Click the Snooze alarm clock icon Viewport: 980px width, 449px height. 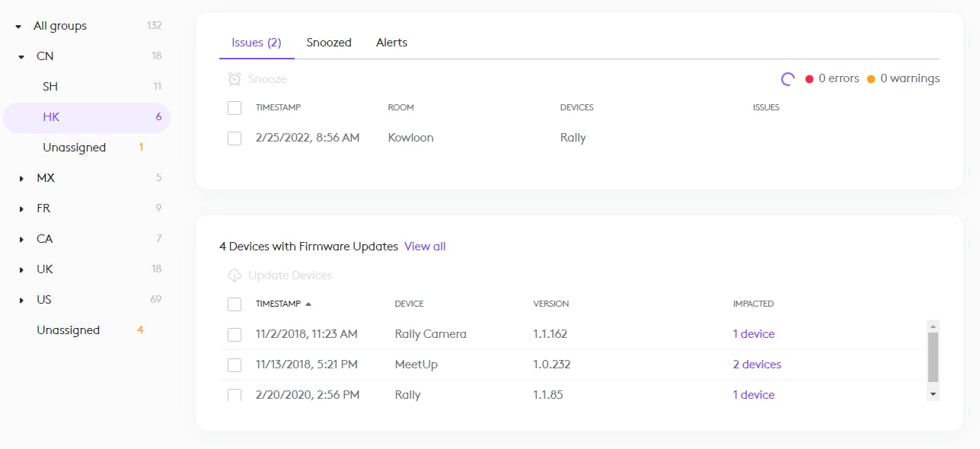coord(235,79)
